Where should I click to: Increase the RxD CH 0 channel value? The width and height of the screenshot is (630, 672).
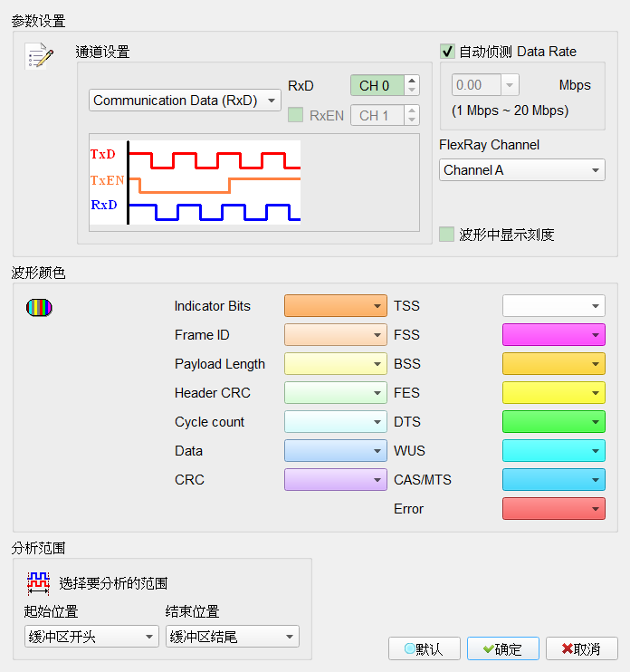pos(412,80)
